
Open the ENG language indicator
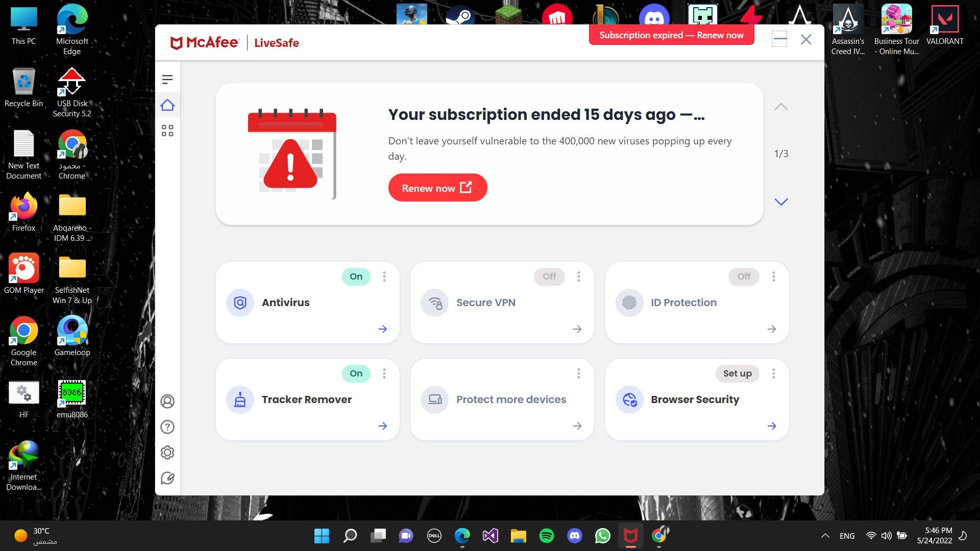[847, 536]
